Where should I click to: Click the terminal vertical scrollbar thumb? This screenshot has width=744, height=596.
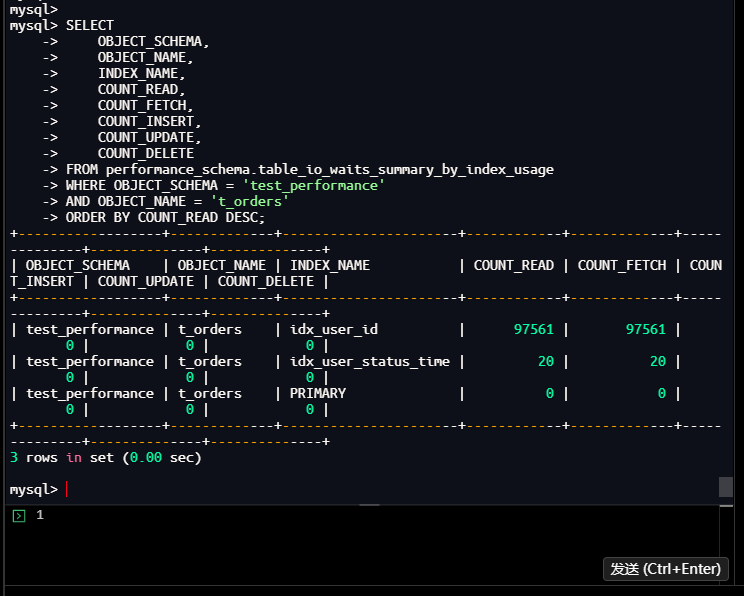pos(725,486)
